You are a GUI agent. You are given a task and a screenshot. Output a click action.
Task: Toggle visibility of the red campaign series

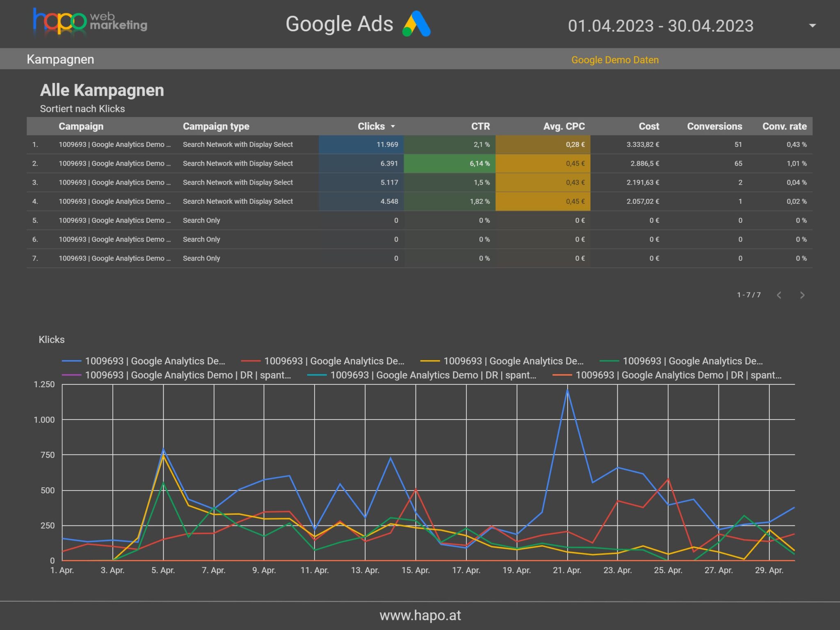(x=251, y=361)
